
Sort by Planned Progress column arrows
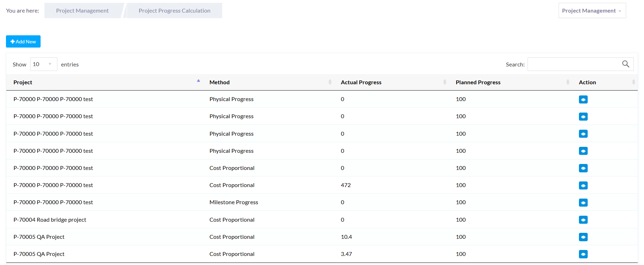[568, 82]
